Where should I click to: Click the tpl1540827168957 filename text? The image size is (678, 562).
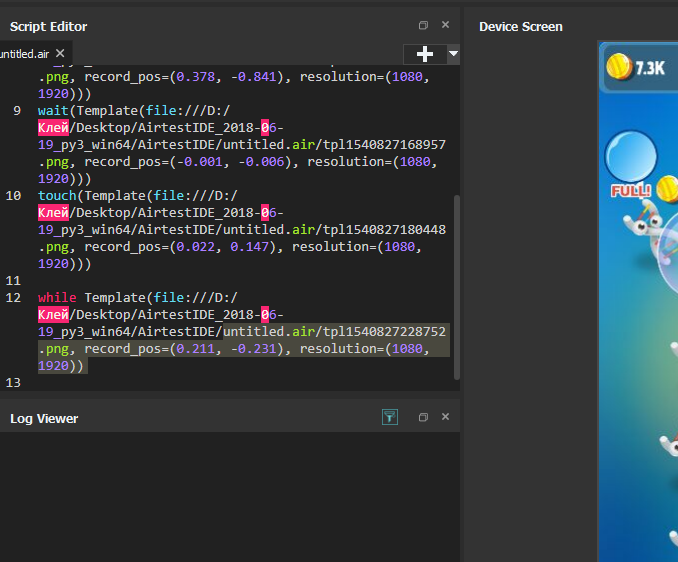[384, 144]
